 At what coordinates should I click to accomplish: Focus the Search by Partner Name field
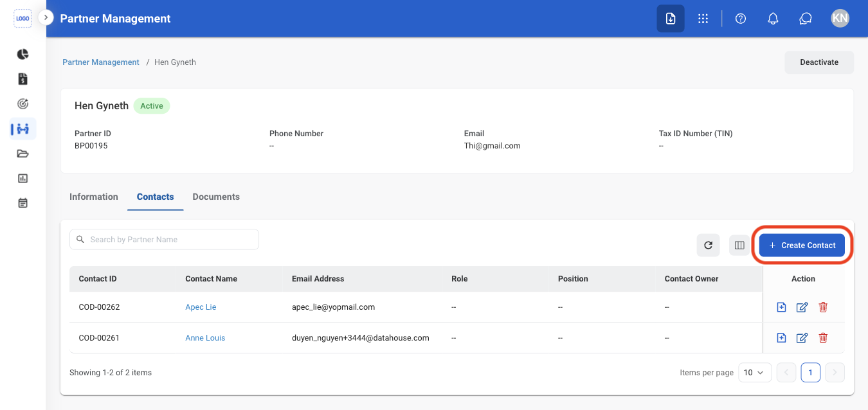click(164, 239)
